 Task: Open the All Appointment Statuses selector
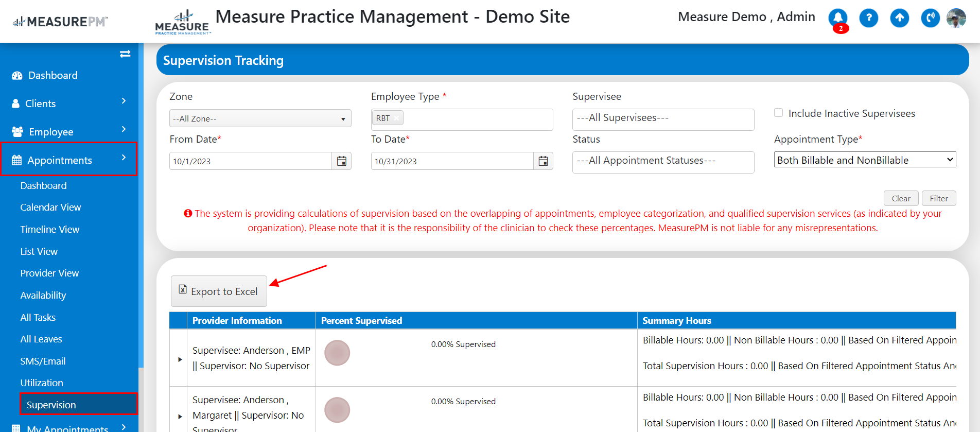tap(663, 162)
